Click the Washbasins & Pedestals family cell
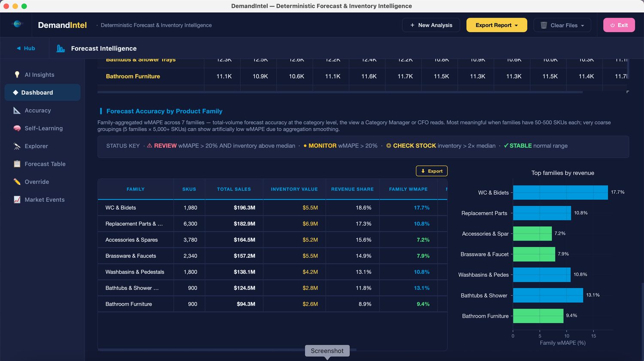The height and width of the screenshot is (361, 644). click(136, 272)
